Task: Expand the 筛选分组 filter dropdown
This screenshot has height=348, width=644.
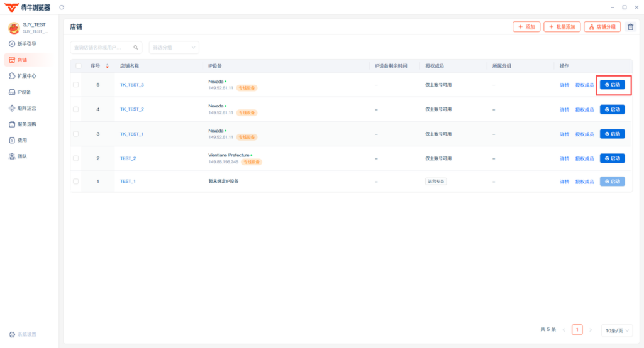Action: (x=174, y=48)
